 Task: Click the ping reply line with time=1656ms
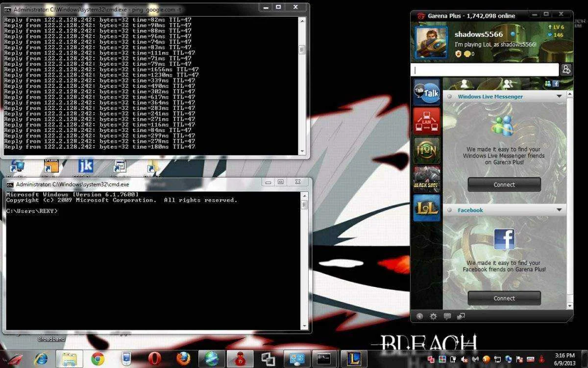(101, 70)
